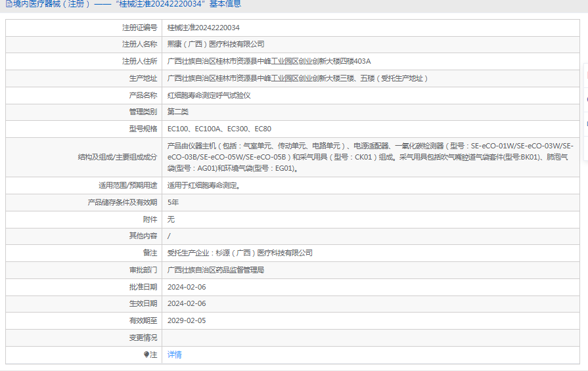
Task: Click the production address ending with 受托生产地址
Action: (x=298, y=78)
